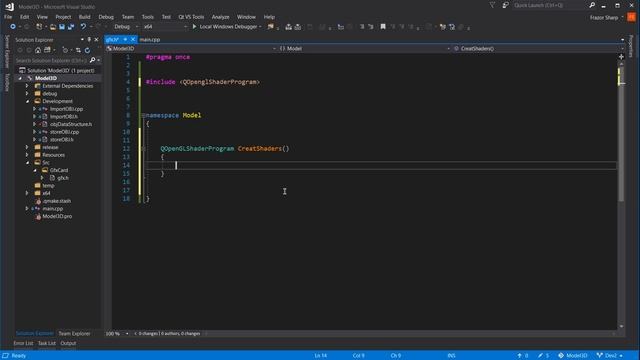Click the Undo arrow icon
This screenshot has width=640, height=360.
(83, 27)
